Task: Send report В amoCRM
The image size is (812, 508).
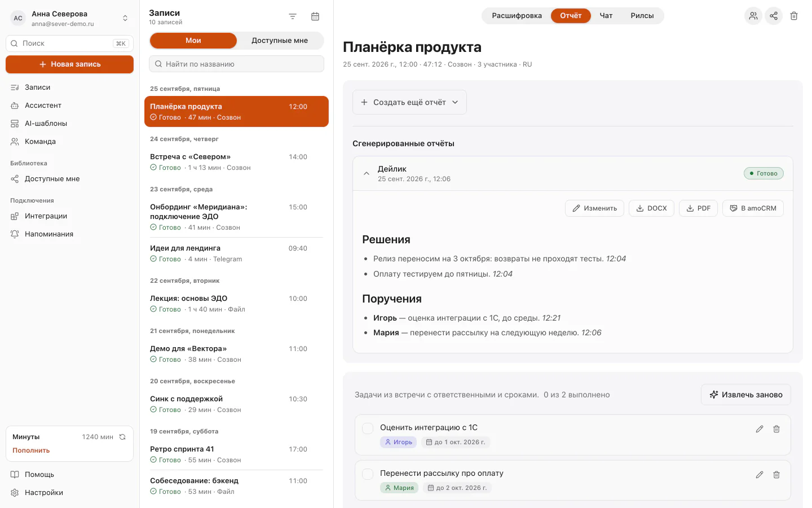Action: pos(753,208)
